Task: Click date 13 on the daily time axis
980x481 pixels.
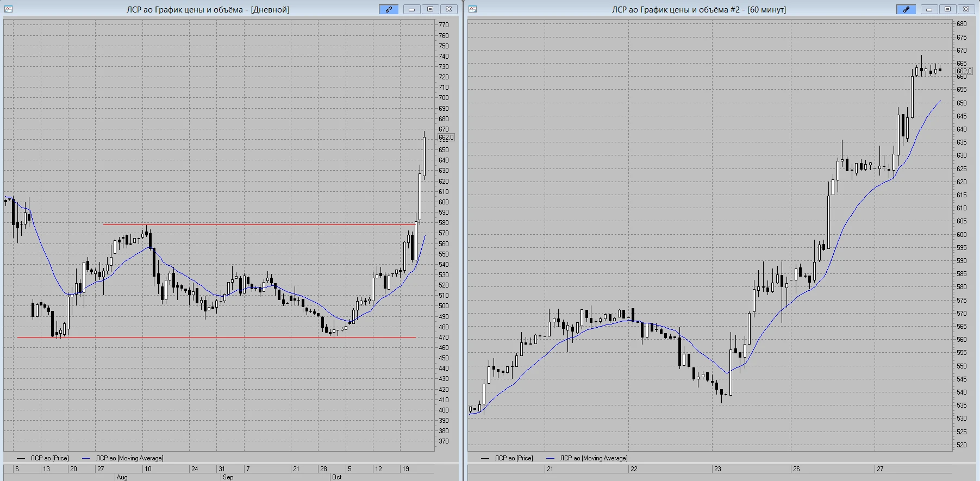Action: 46,468
